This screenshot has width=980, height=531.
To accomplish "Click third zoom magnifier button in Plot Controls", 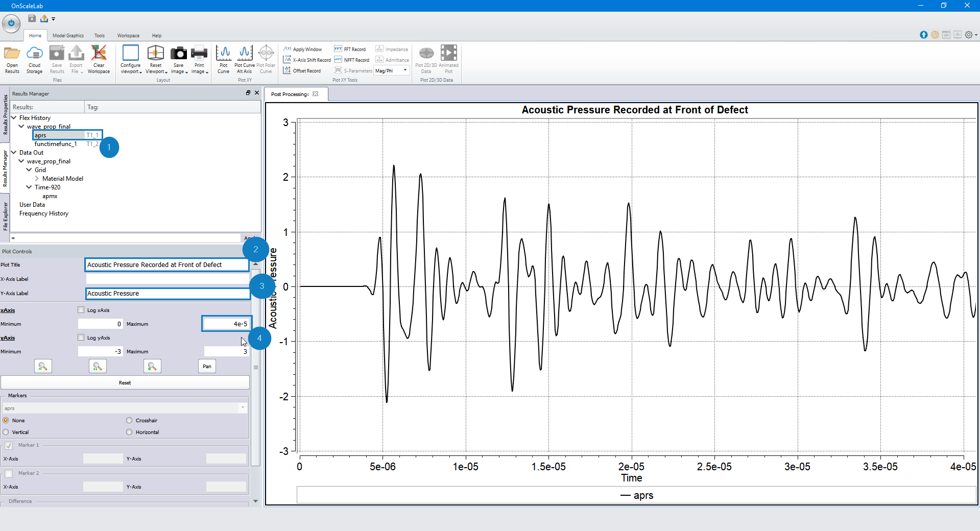I will (152, 366).
